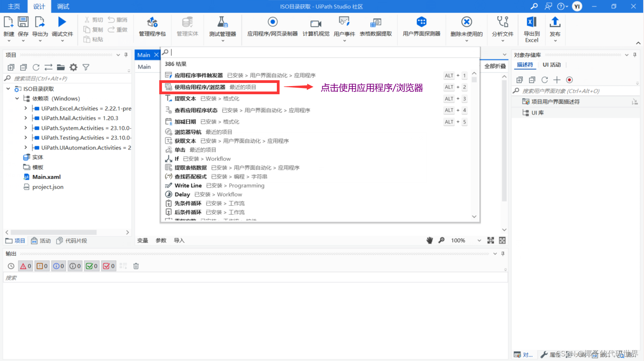Open UI Explorer (用户界面探测器)

click(x=421, y=26)
